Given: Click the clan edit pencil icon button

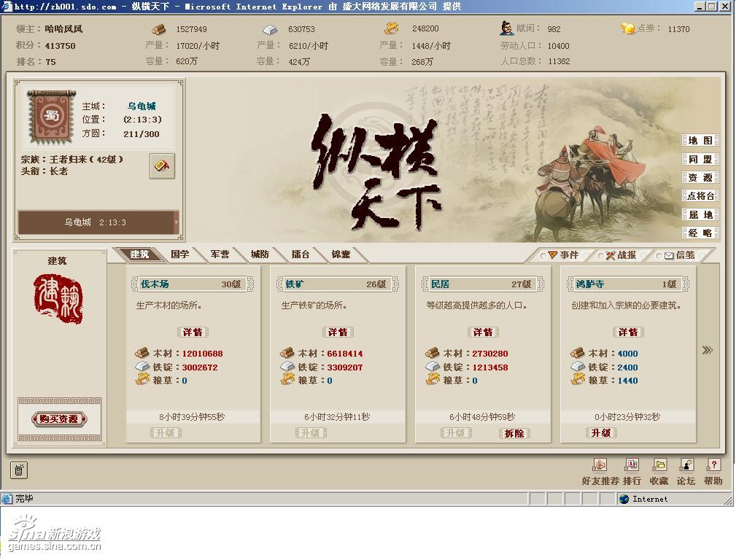Looking at the screenshot, I should tap(162, 166).
